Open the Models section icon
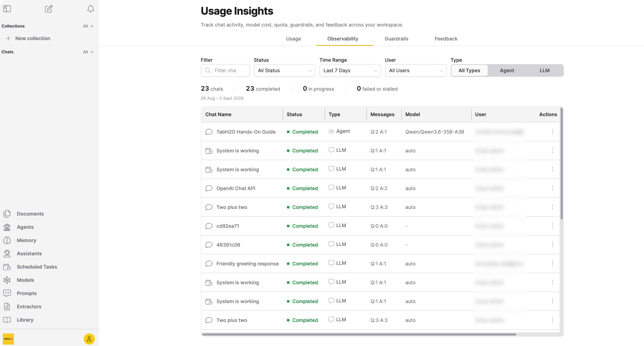This screenshot has width=644, height=346. tap(7, 280)
